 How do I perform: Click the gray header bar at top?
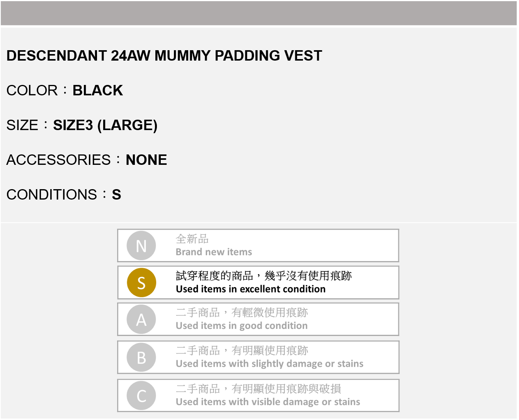tap(259, 13)
